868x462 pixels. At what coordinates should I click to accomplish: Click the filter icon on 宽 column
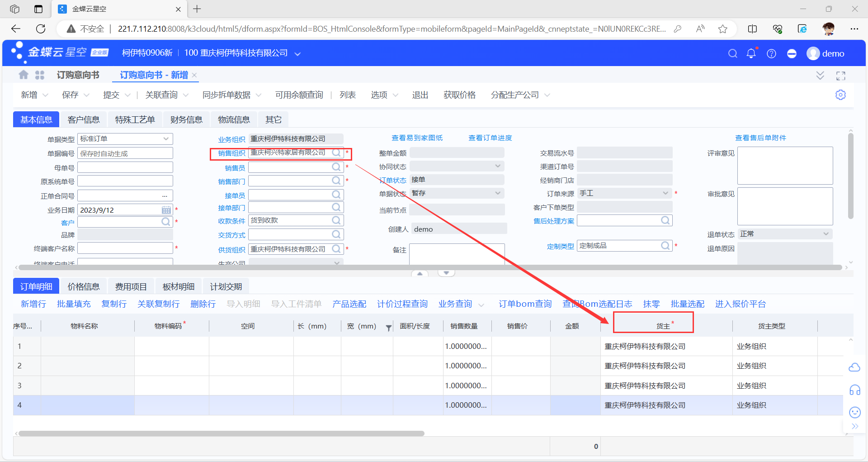tap(388, 328)
